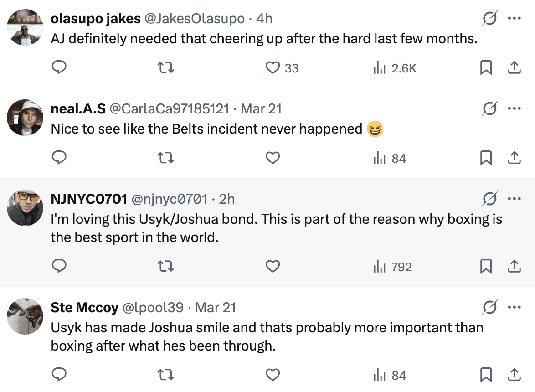
Task: Open more menu for neal.A.S tweet
Action: pos(514,109)
